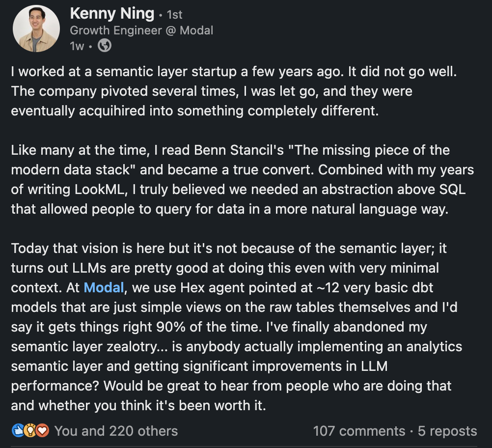492x448 pixels.
Task: Open the 107 comments link
Action: [x=359, y=431]
